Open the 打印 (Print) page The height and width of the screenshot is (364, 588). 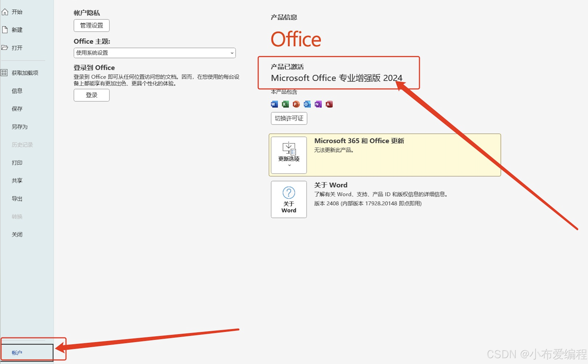[x=17, y=163]
